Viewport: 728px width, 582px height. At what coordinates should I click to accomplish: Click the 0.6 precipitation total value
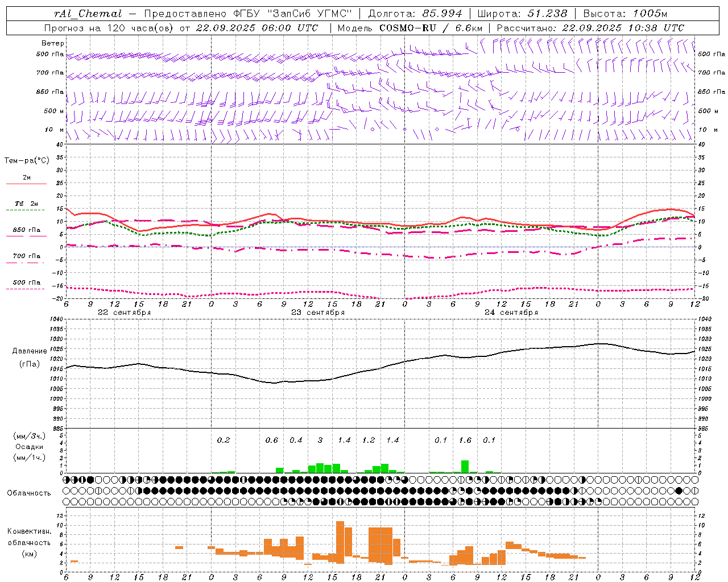[x=272, y=440]
